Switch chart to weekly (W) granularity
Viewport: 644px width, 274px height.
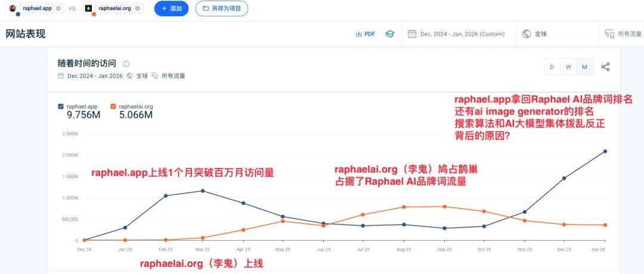point(568,67)
